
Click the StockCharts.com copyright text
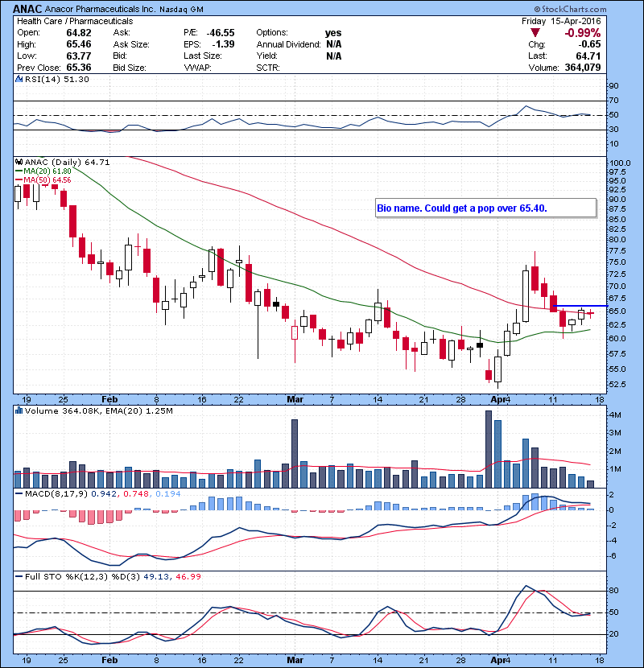click(570, 9)
